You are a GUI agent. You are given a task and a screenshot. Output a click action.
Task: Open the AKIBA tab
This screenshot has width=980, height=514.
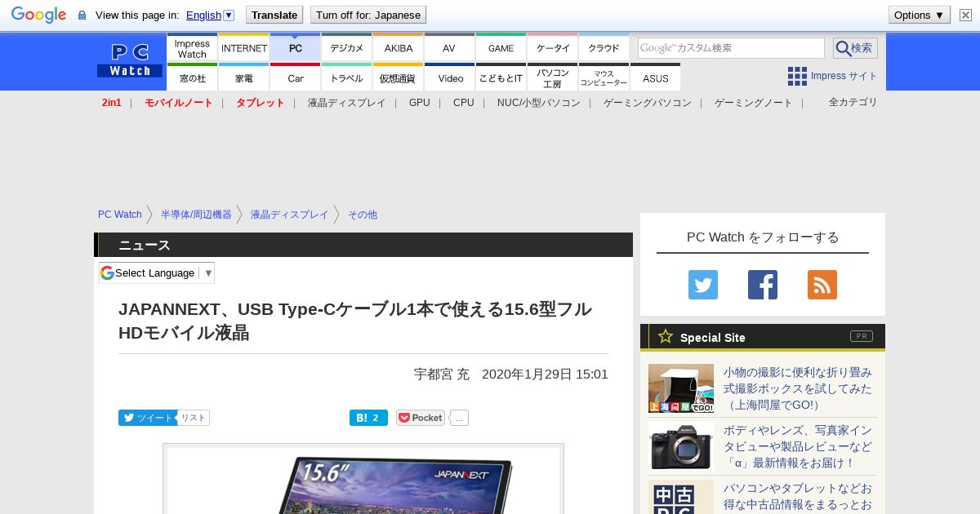pos(399,47)
